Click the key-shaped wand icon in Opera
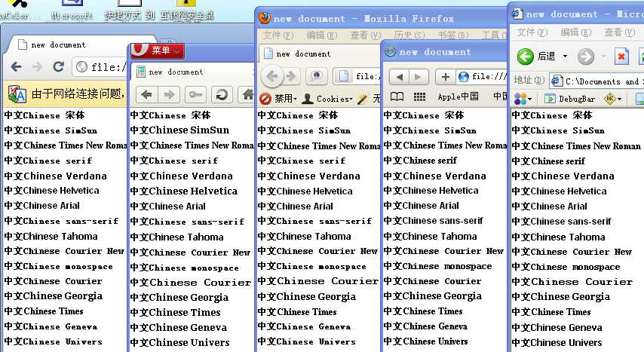The width and height of the screenshot is (644, 352). point(195,95)
